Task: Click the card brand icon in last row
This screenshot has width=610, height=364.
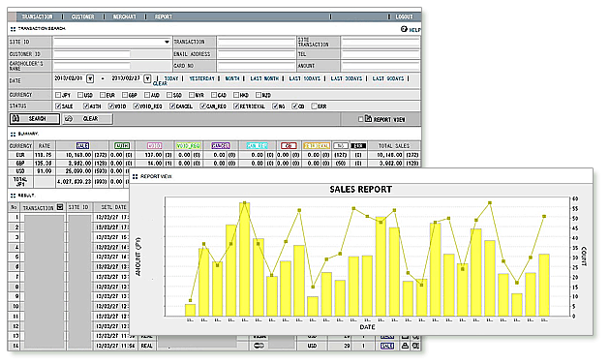Action: pos(259,346)
